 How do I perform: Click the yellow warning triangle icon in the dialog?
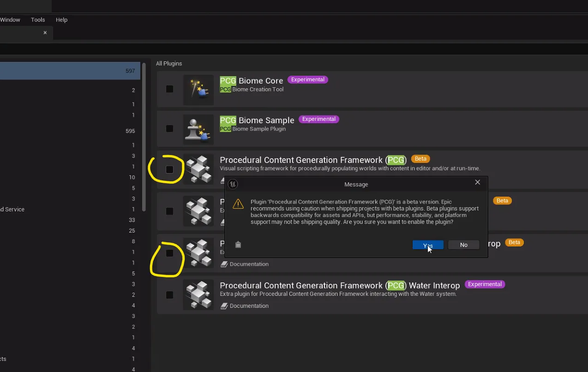238,204
